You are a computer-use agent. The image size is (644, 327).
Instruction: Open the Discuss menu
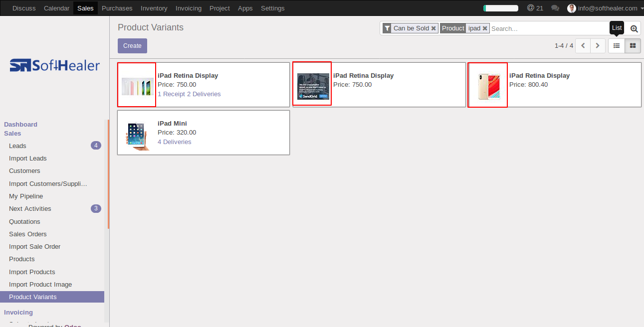point(24,8)
